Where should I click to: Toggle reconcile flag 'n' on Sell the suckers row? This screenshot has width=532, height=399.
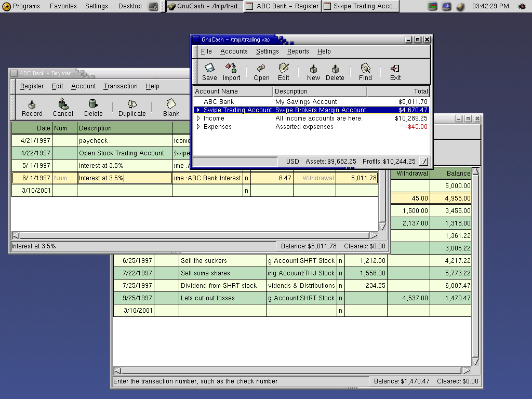point(341,261)
